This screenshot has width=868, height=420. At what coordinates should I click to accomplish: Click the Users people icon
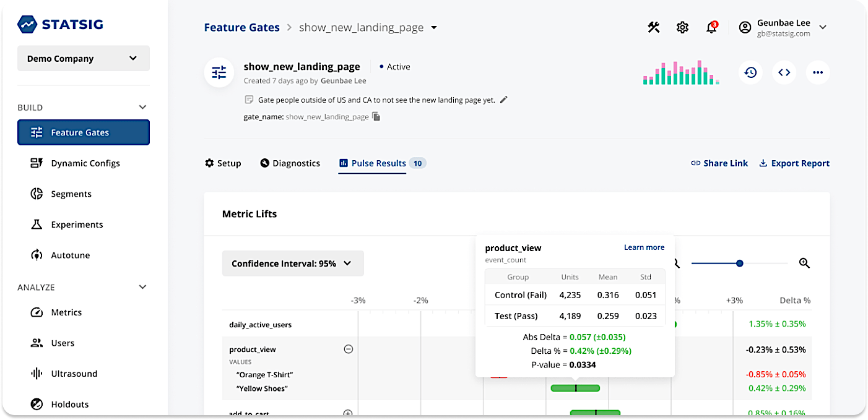pos(37,343)
